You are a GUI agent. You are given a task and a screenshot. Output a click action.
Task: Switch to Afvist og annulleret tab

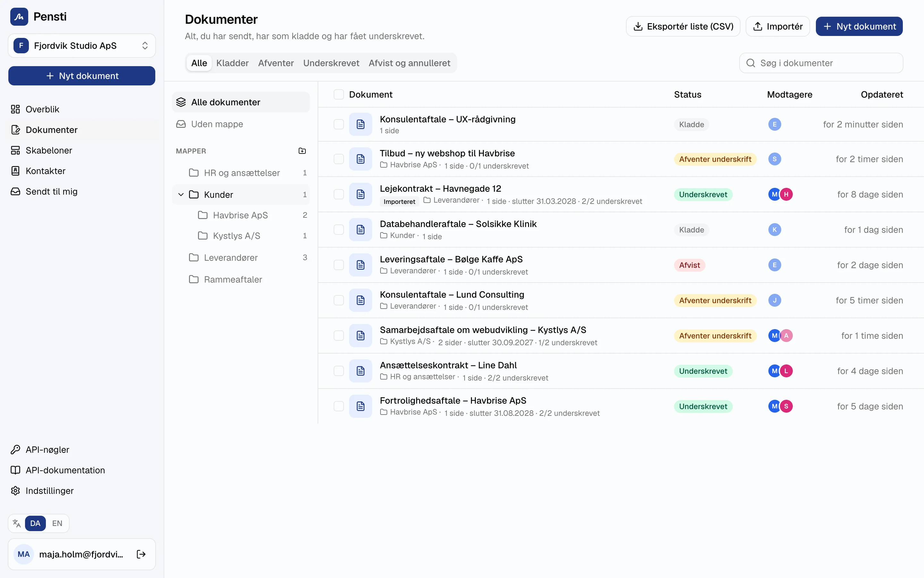coord(409,63)
